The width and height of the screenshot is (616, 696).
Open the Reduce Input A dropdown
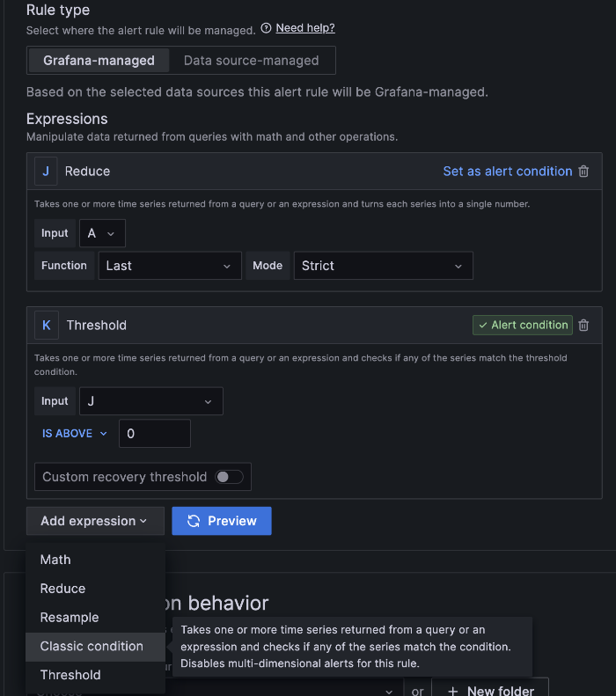pyautogui.click(x=102, y=233)
